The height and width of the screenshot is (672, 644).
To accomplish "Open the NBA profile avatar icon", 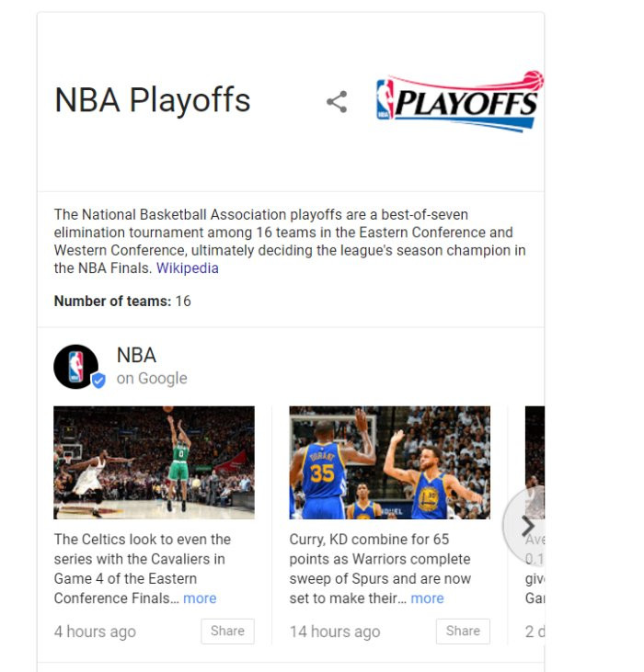I will 75,367.
